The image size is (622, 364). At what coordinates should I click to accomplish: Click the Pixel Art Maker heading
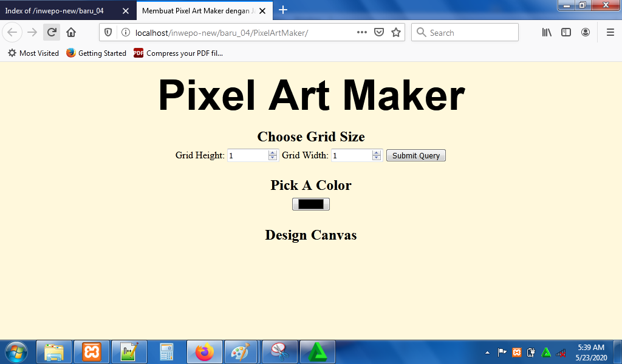point(312,95)
